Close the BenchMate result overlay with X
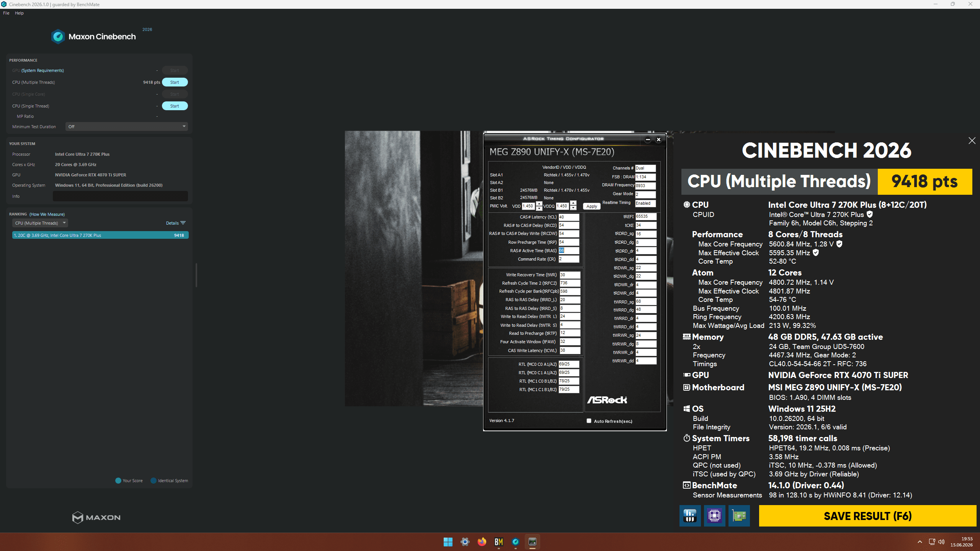Image resolution: width=980 pixels, height=551 pixels. [x=972, y=141]
